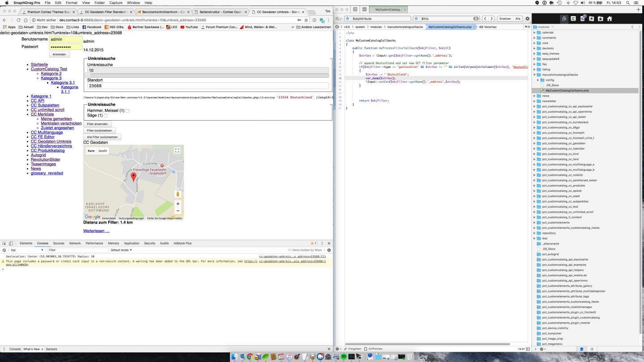Collapse the mycustomcatalogcallbacks folder

pos(534,75)
